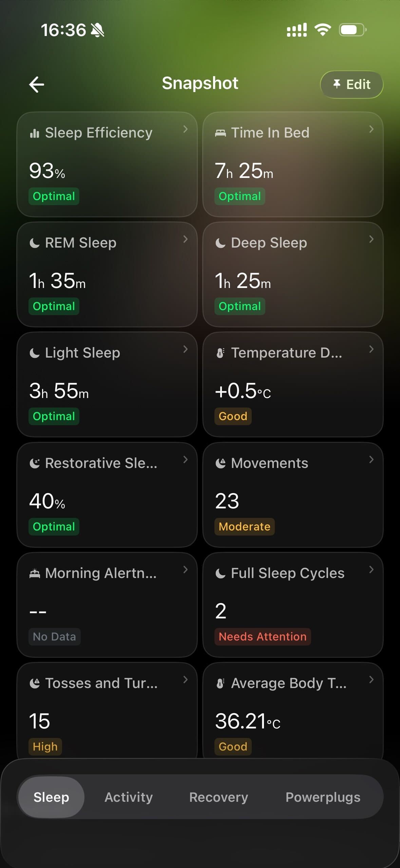Switch to the Activity tab
Viewport: 400px width, 868px height.
(x=129, y=797)
